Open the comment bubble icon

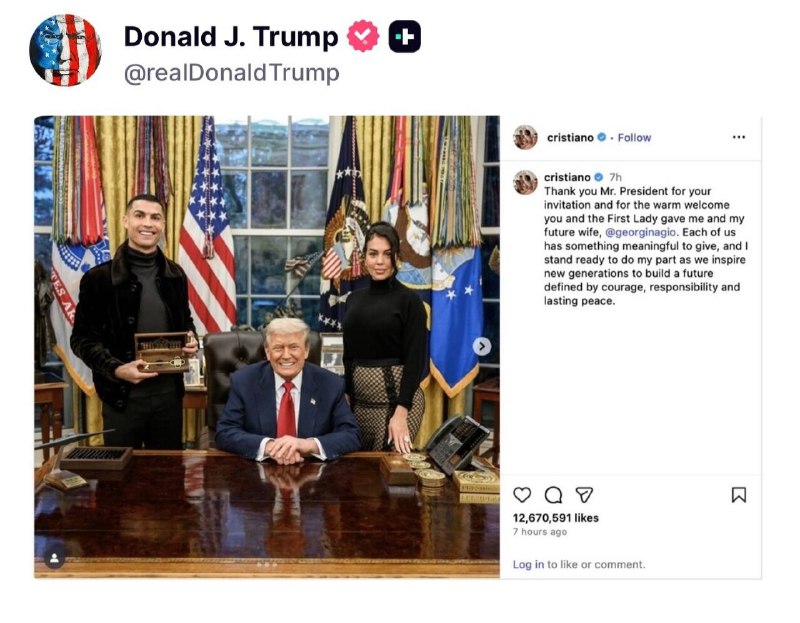point(553,494)
